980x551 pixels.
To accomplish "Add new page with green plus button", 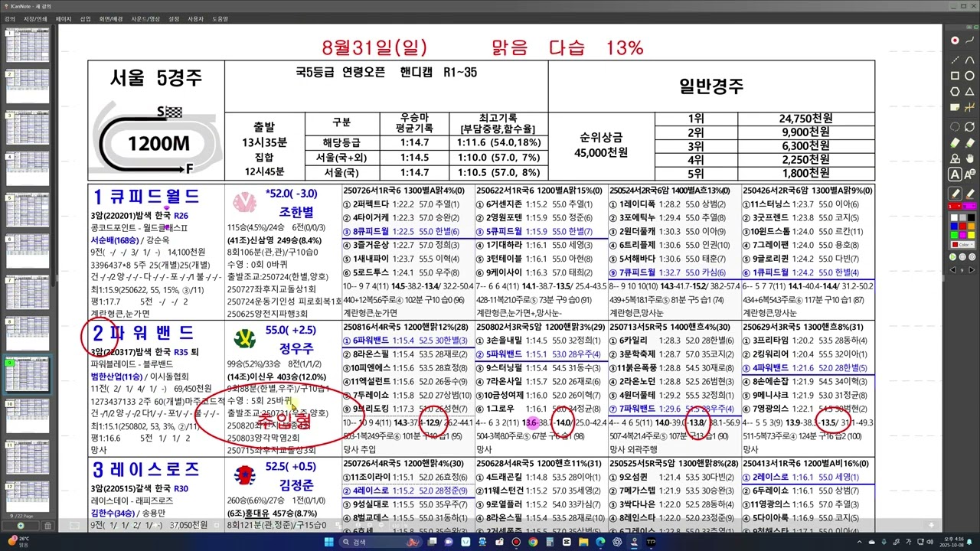I will click(x=21, y=526).
